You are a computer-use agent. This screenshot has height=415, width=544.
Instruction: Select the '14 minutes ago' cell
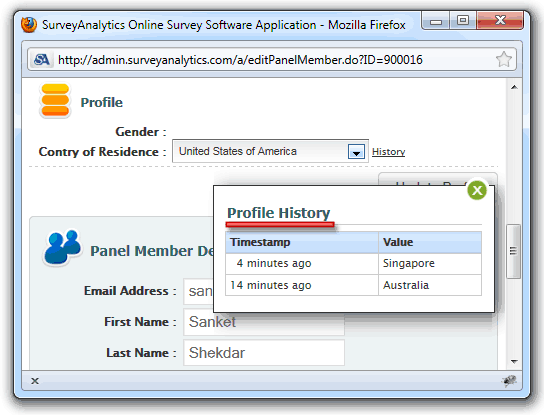point(302,285)
